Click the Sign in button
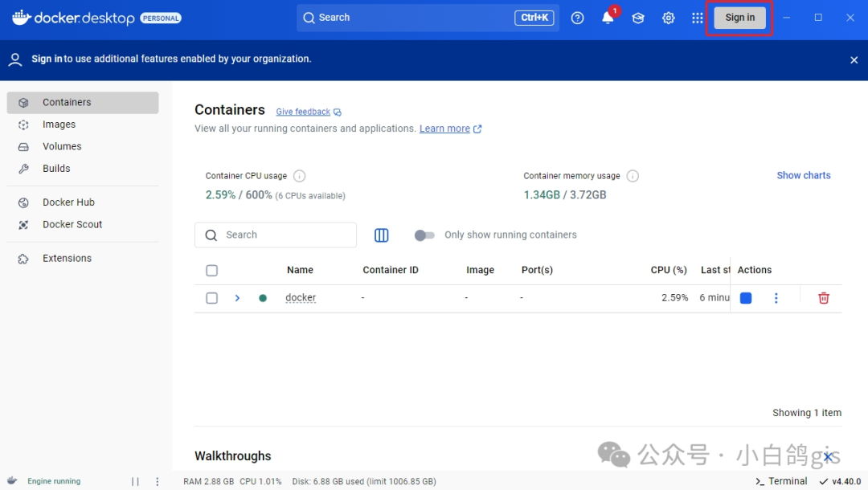The width and height of the screenshot is (868, 490). pos(739,18)
